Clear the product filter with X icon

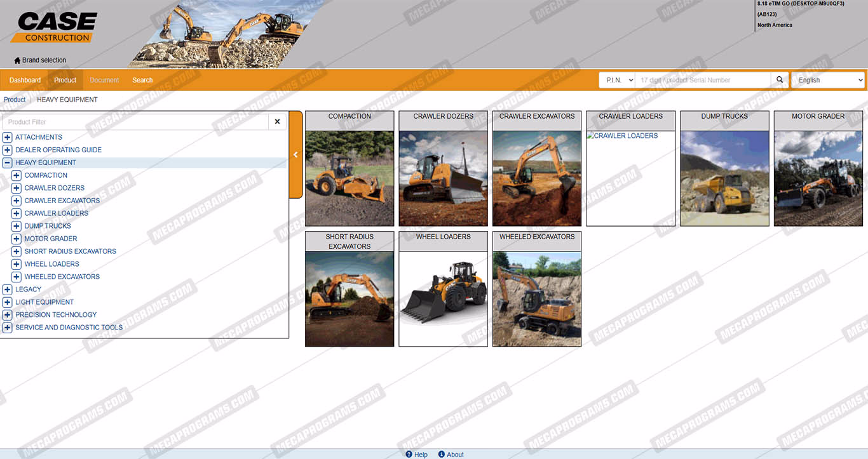point(277,122)
